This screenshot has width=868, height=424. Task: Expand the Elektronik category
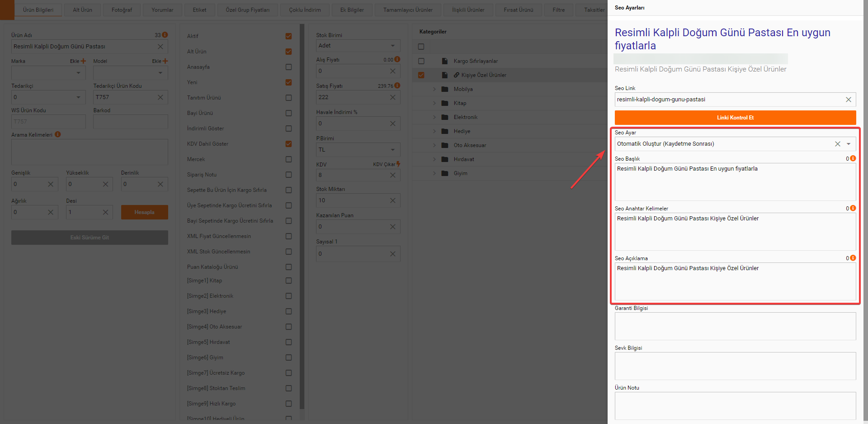click(x=434, y=117)
